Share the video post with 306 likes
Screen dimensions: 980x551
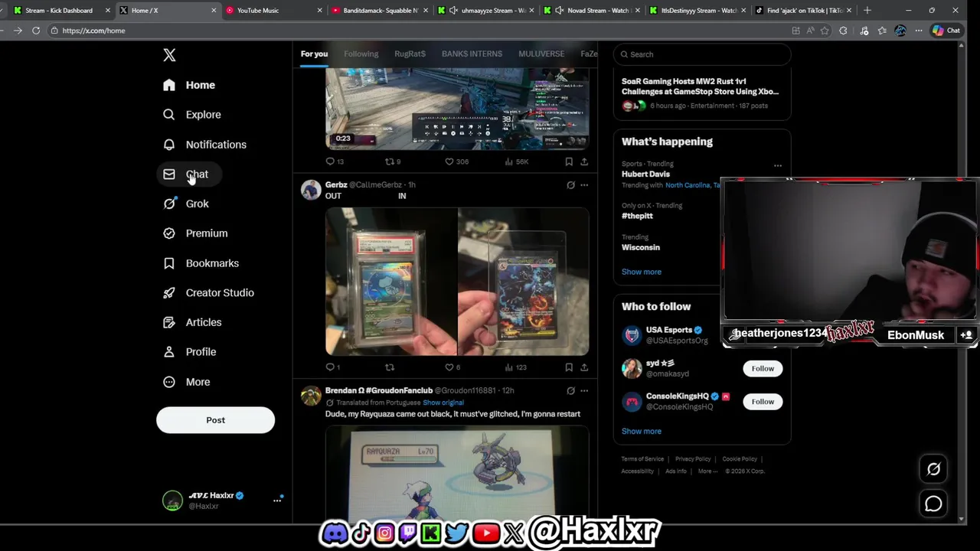click(584, 161)
